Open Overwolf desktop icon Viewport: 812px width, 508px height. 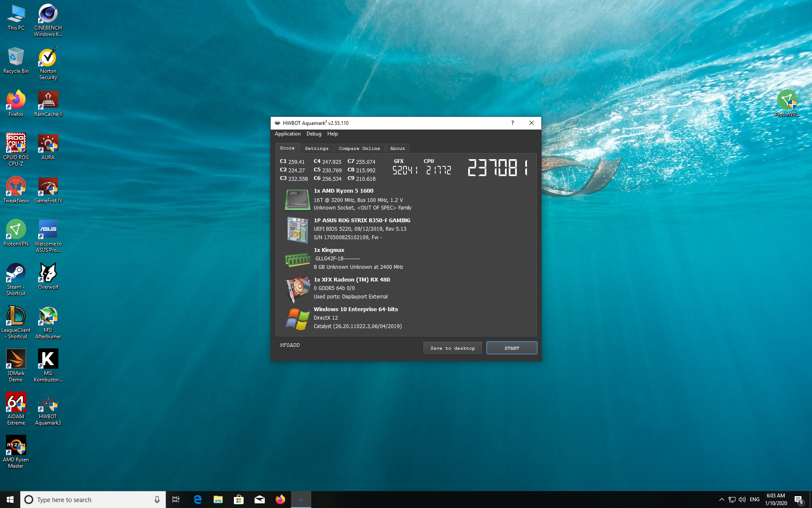pyautogui.click(x=48, y=276)
